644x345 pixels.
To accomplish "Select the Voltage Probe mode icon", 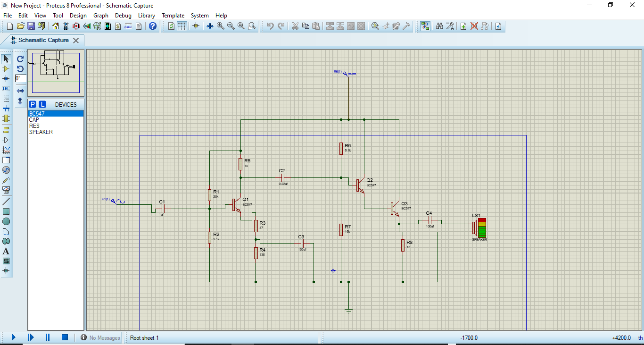I will [x=6, y=180].
